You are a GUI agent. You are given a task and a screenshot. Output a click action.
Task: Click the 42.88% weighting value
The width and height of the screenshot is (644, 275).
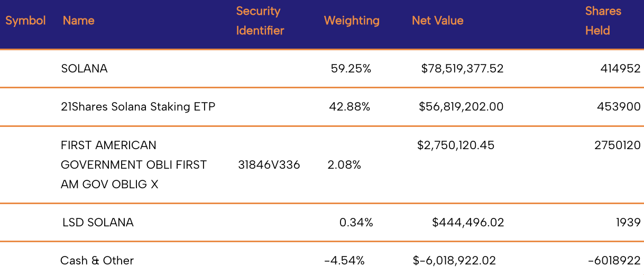coord(349,107)
